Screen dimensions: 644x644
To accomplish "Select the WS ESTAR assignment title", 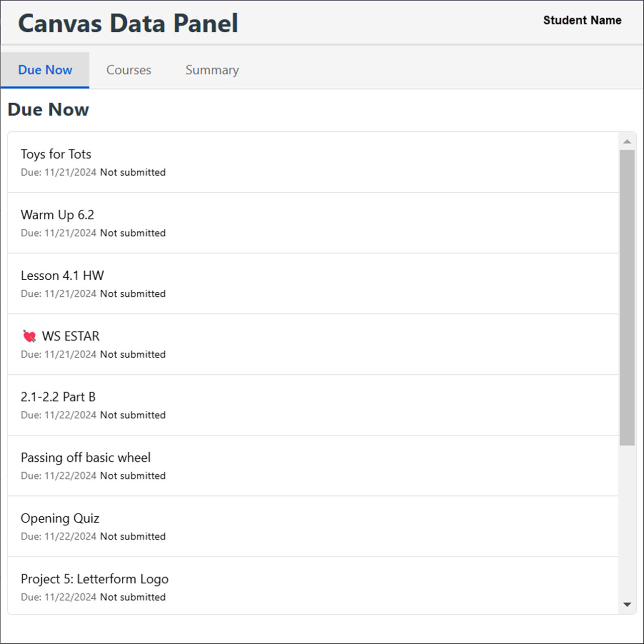I will (x=70, y=336).
